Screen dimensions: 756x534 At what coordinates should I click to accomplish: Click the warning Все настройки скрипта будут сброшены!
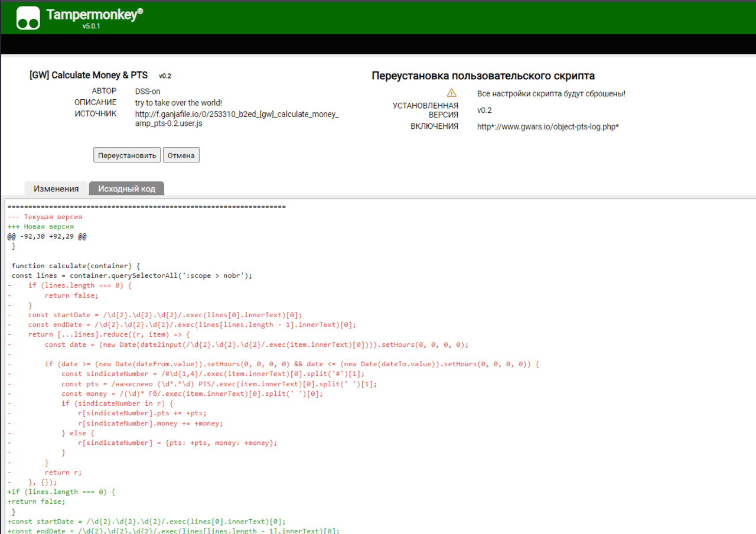pyautogui.click(x=551, y=94)
